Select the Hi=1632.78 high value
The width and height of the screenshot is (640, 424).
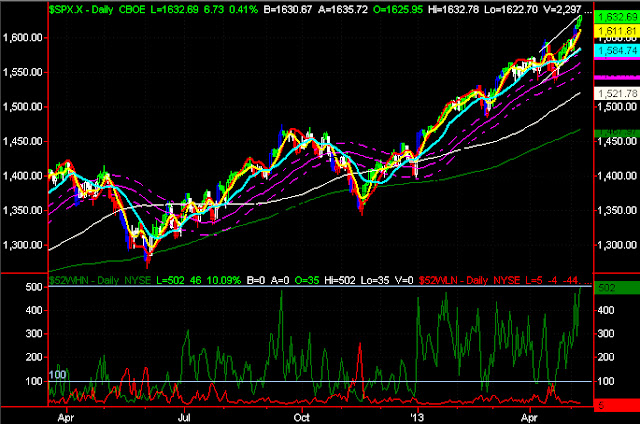[x=453, y=9]
